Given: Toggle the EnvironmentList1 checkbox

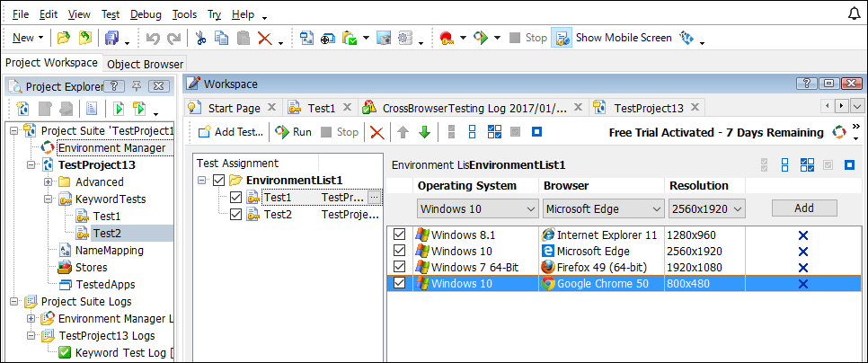Looking at the screenshot, I should (217, 181).
